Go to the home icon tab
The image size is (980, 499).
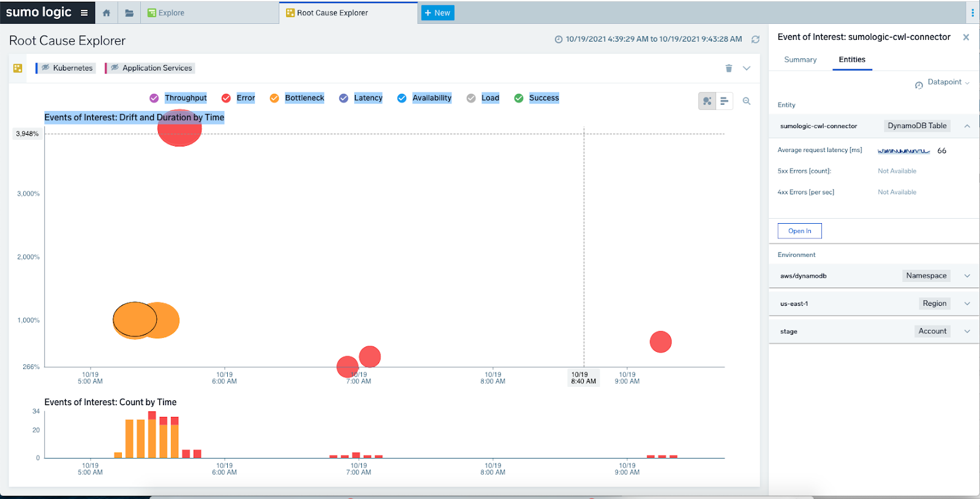107,13
